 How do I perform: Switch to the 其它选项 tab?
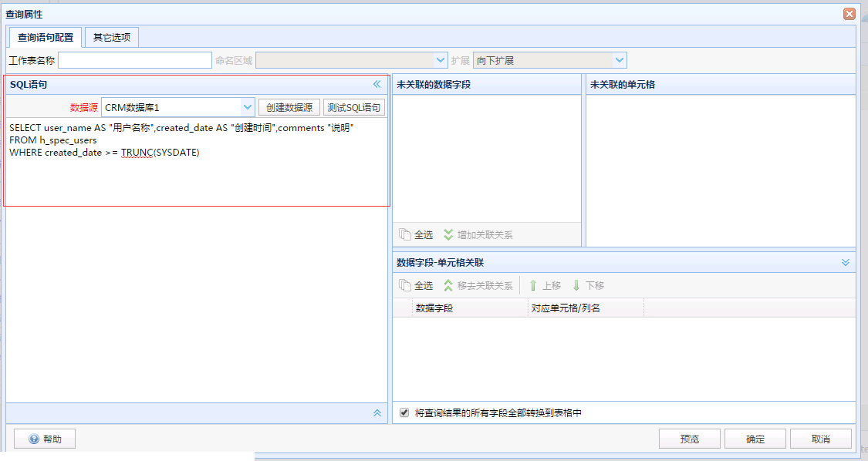[112, 37]
